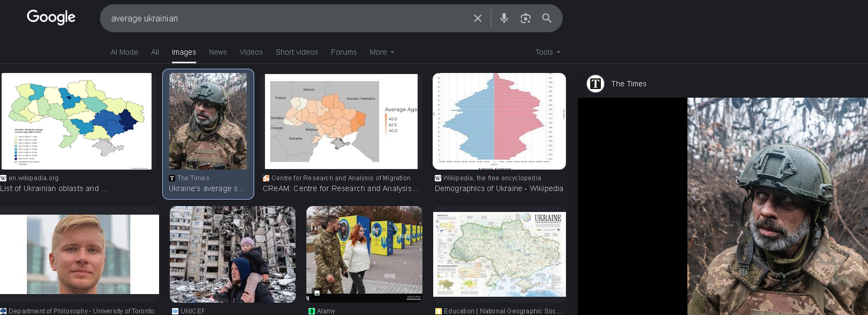Click 'en.wikipedia.org' source text
This screenshot has height=315, width=868.
pyautogui.click(x=33, y=178)
